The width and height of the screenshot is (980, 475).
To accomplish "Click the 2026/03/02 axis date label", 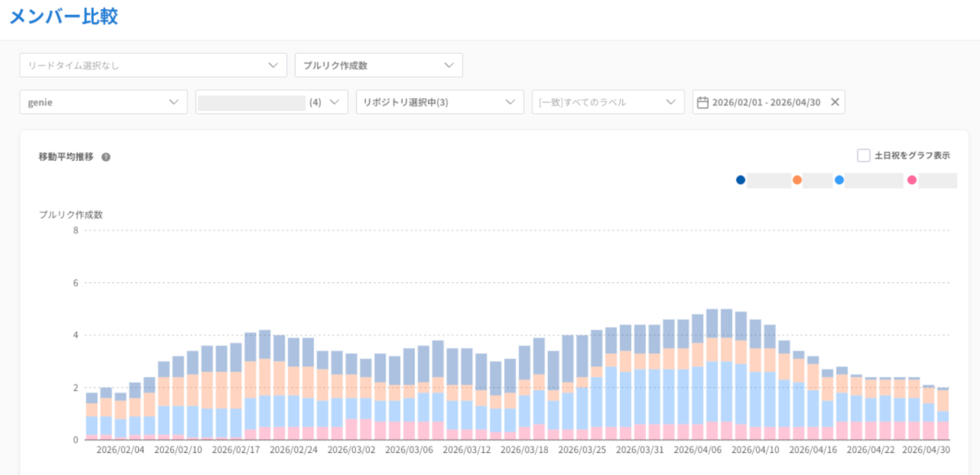I will click(352, 450).
